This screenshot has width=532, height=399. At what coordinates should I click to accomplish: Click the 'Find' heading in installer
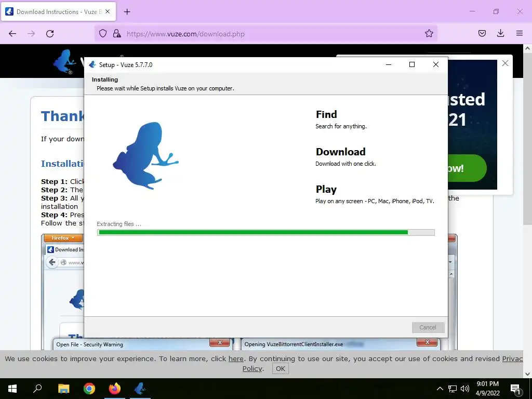click(x=326, y=114)
